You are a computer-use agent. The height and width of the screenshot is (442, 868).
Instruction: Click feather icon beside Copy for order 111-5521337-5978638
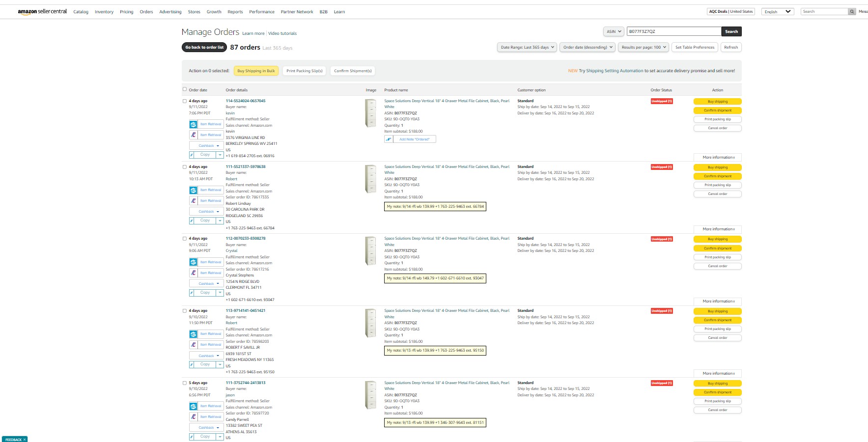click(x=192, y=221)
